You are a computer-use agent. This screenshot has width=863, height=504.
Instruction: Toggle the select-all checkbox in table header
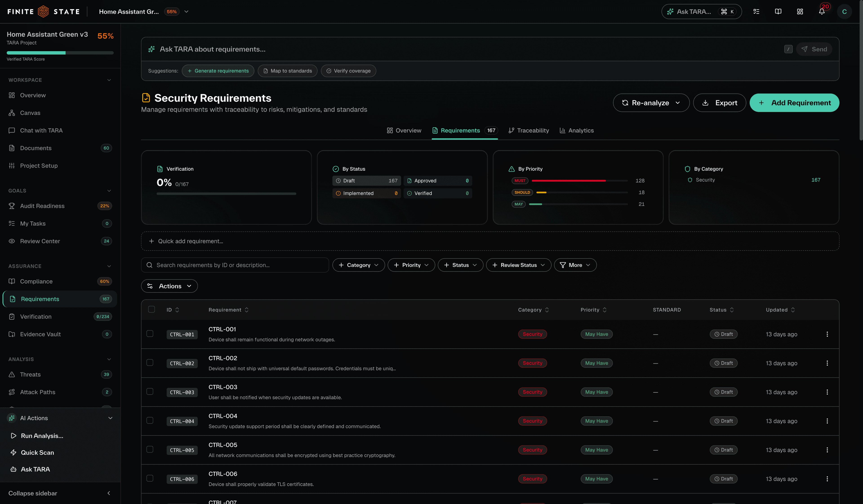(x=152, y=309)
